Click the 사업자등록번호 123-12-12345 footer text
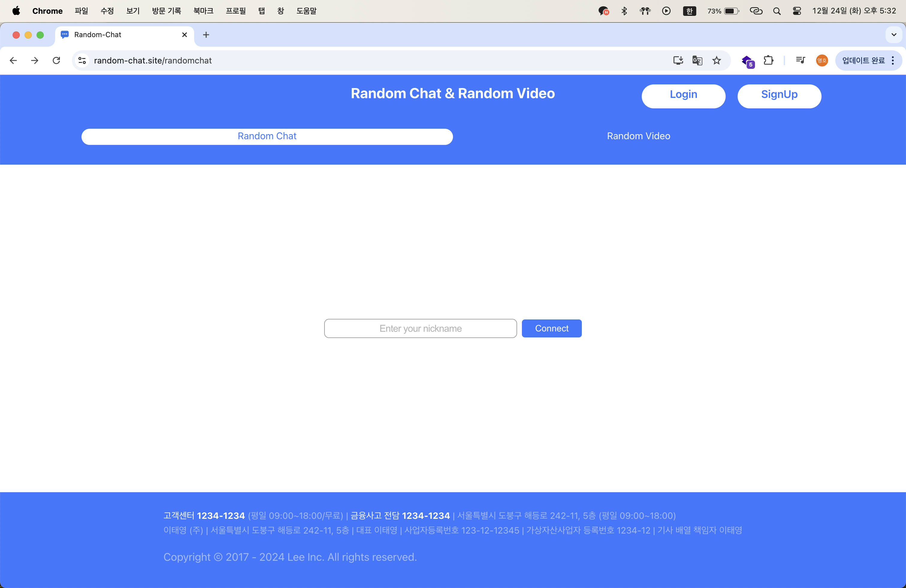This screenshot has width=906, height=588. pyautogui.click(x=462, y=530)
